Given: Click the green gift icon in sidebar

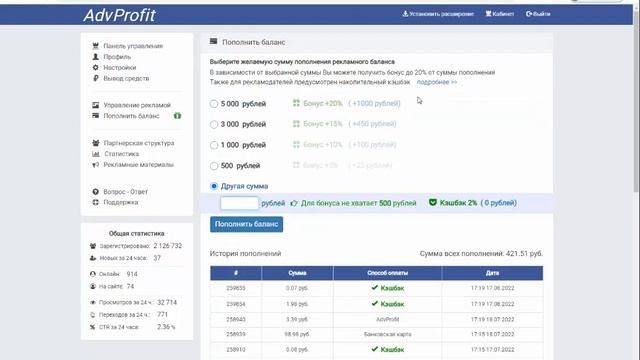Looking at the screenshot, I should coord(177,116).
